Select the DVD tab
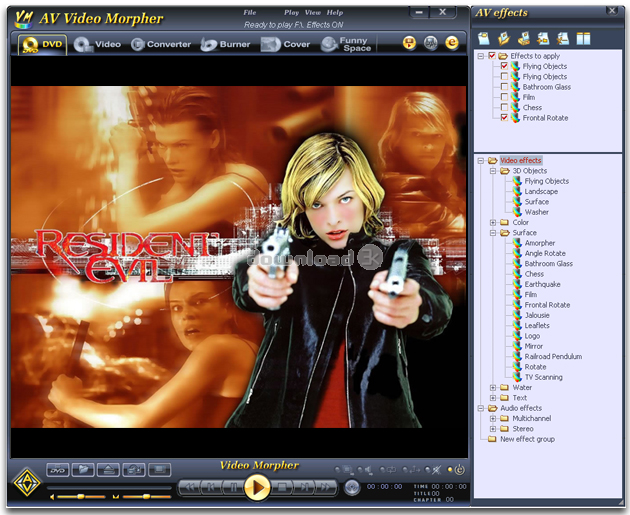 tap(43, 44)
